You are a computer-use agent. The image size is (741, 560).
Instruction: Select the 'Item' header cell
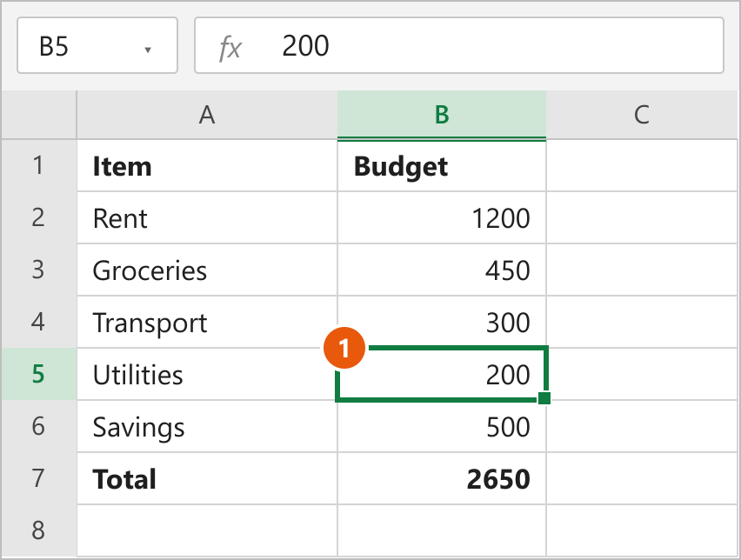[207, 165]
